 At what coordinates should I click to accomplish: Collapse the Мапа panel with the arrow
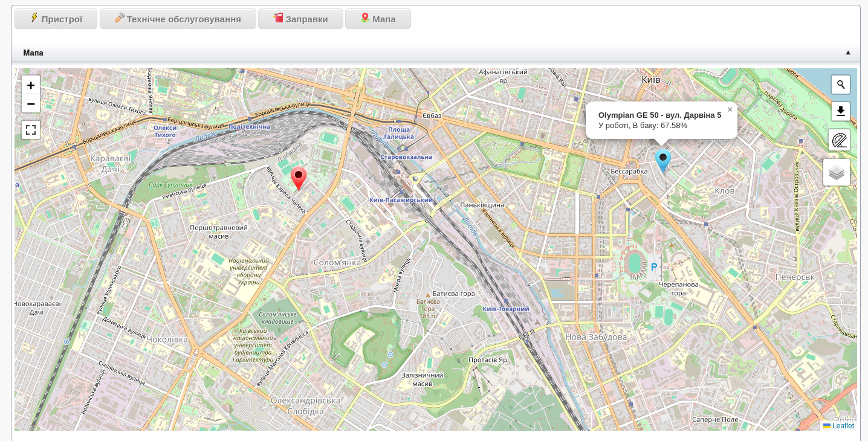pos(848,53)
